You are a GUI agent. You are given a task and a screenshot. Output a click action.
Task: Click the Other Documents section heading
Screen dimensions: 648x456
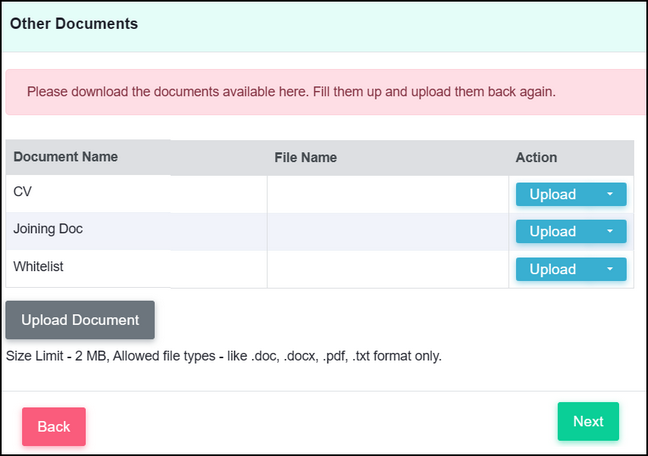74,24
